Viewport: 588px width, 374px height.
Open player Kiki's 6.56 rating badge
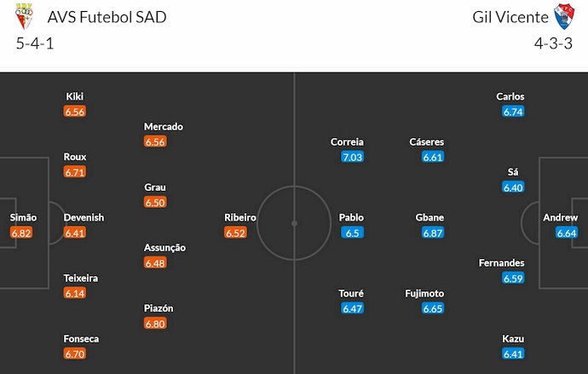pyautogui.click(x=75, y=112)
